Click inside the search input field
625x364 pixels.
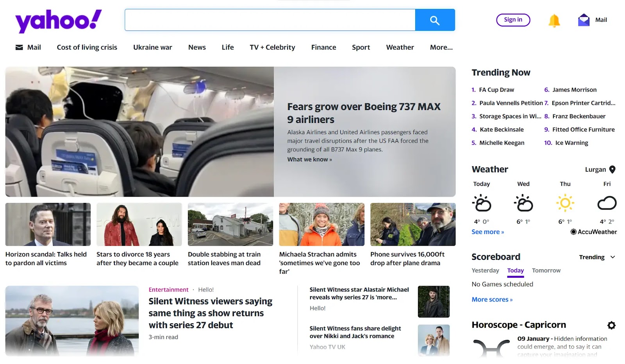pos(270,20)
